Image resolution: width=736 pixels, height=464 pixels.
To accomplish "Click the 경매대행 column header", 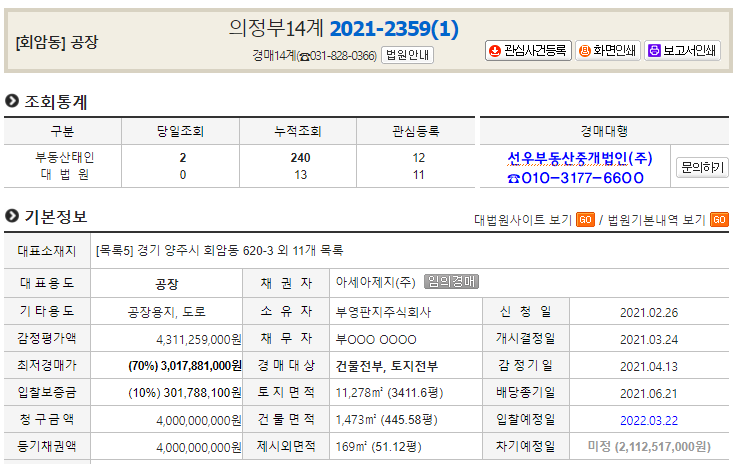I will 604,131.
